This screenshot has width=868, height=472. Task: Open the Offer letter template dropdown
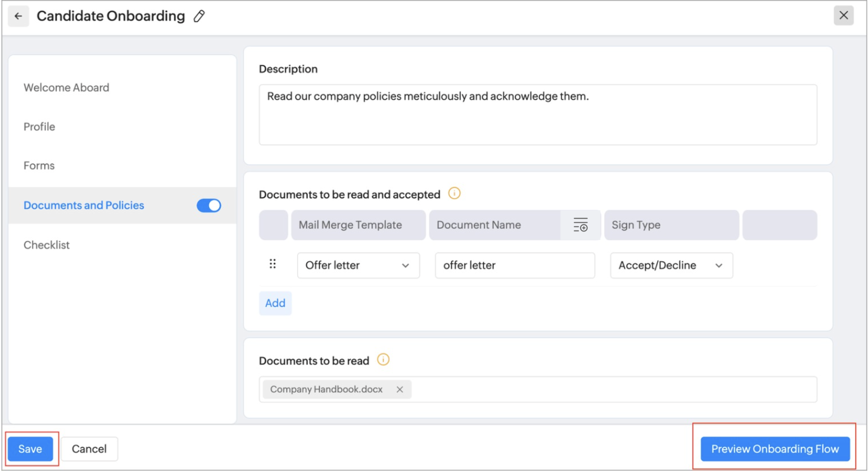(358, 265)
